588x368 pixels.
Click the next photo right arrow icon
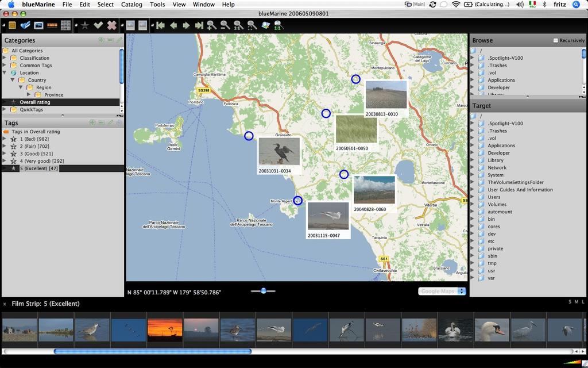(186, 25)
